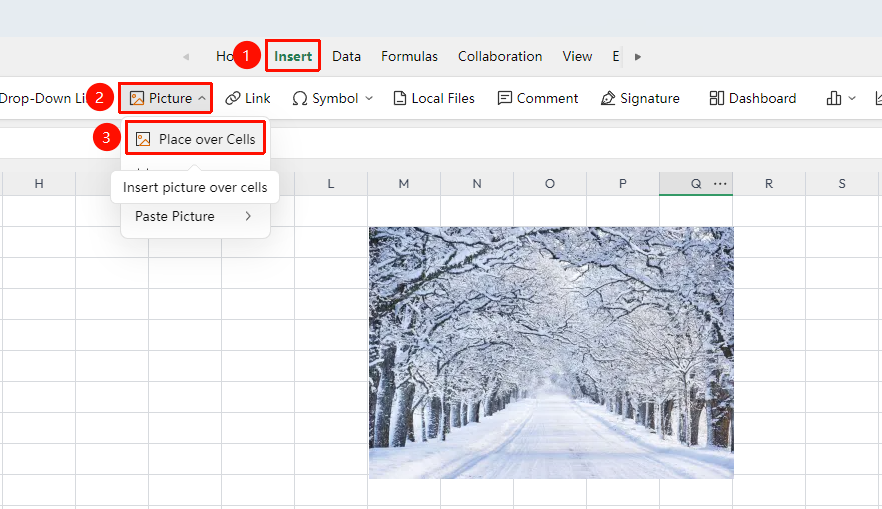
Task: Select column O header
Action: (x=550, y=184)
